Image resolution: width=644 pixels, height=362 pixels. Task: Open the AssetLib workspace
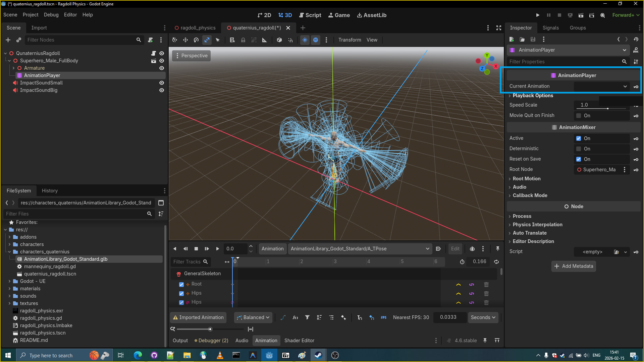[x=372, y=15]
